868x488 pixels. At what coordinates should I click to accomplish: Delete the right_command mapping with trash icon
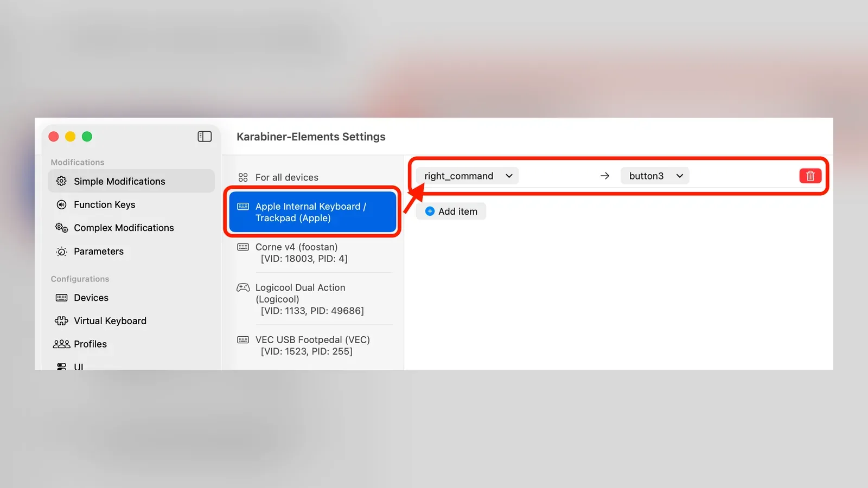coord(810,176)
